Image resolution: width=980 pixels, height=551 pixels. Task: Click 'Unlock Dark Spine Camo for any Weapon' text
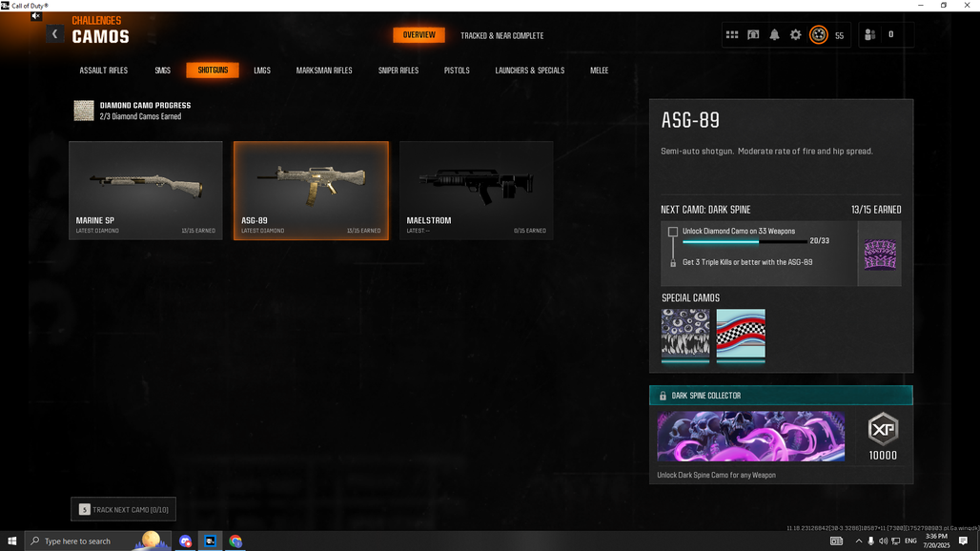716,476
